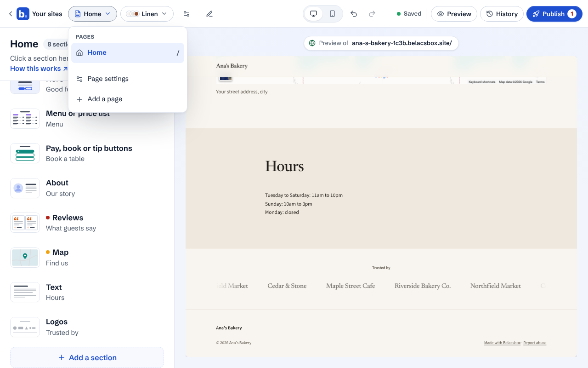Click the partly hidden Hero section thumbnail
This screenshot has width=588, height=368.
tap(25, 87)
